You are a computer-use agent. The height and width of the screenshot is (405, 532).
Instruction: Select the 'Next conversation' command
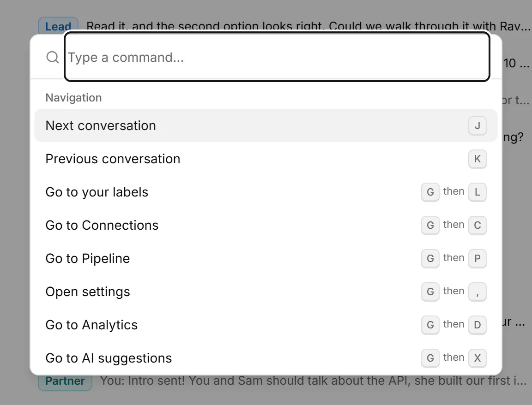click(266, 125)
